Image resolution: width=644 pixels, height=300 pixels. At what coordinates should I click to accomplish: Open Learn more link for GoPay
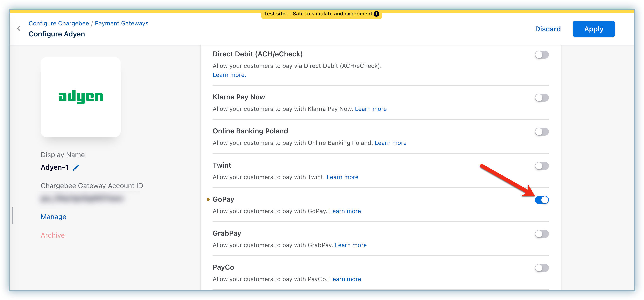point(345,211)
